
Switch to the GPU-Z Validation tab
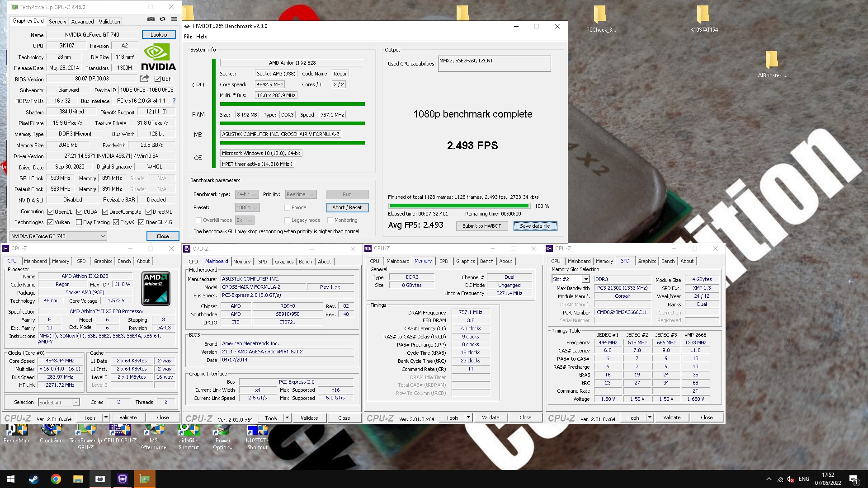tap(109, 22)
